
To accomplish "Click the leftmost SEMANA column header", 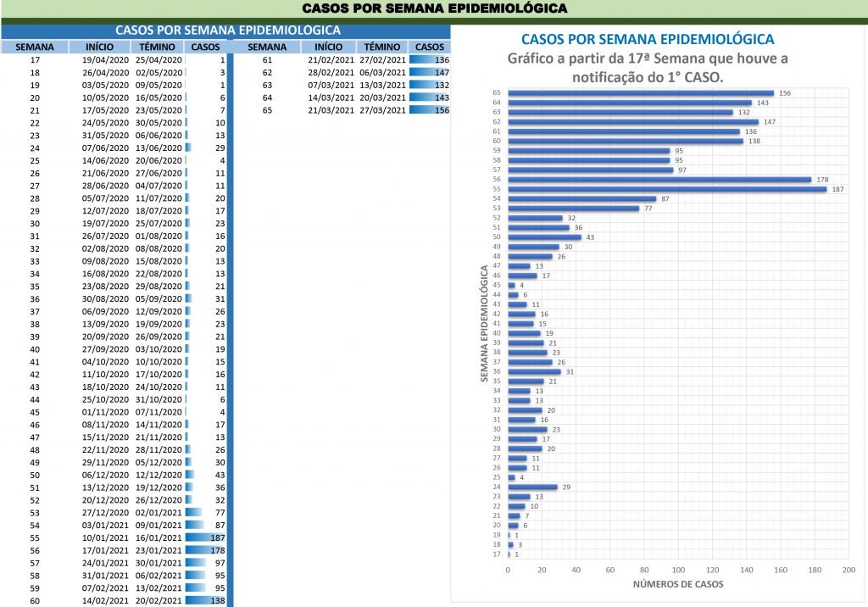I will click(x=35, y=47).
